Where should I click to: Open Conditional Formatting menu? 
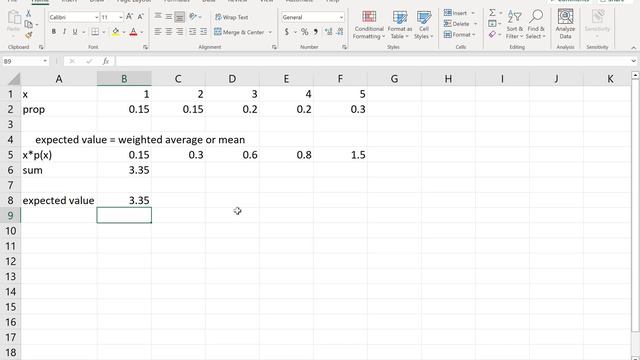[369, 25]
